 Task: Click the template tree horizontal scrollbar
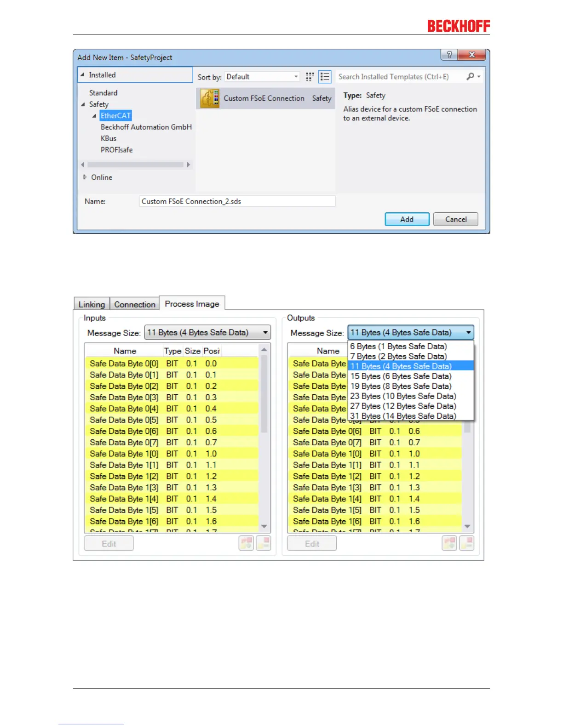[136, 165]
